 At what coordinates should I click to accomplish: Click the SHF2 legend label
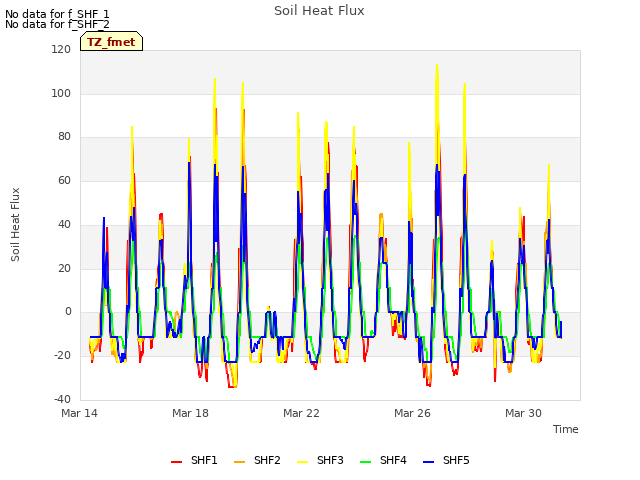point(267,460)
